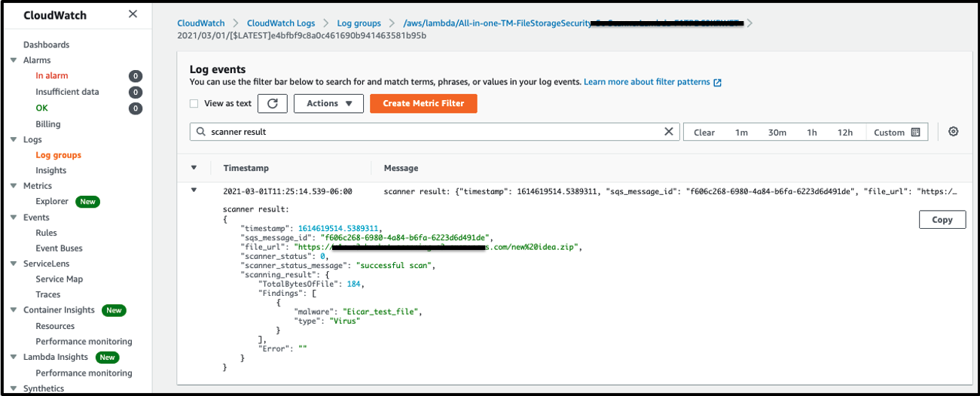Open Container Insights Resources
This screenshot has height=396, width=980.
pos(55,326)
